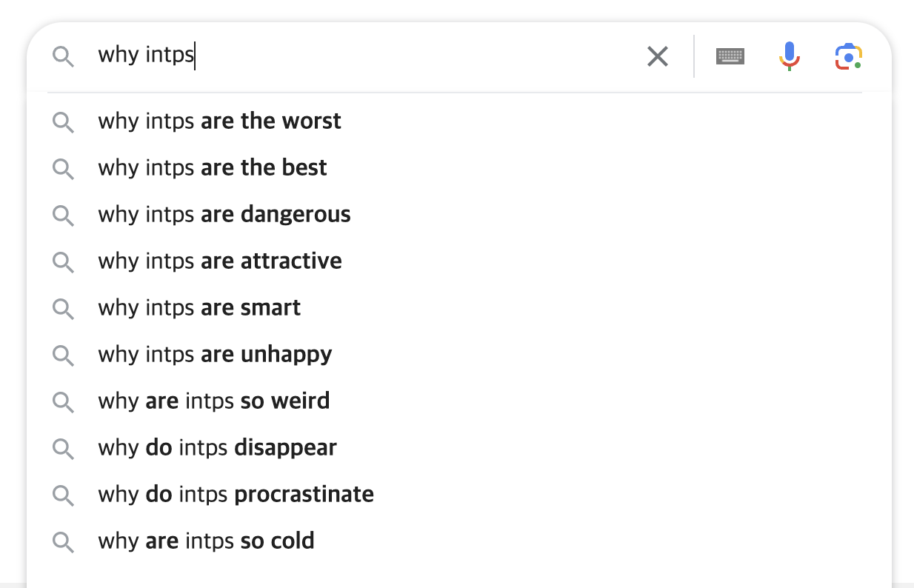Click the magnifier icon beside 'why intps are unhappy'

[64, 355]
